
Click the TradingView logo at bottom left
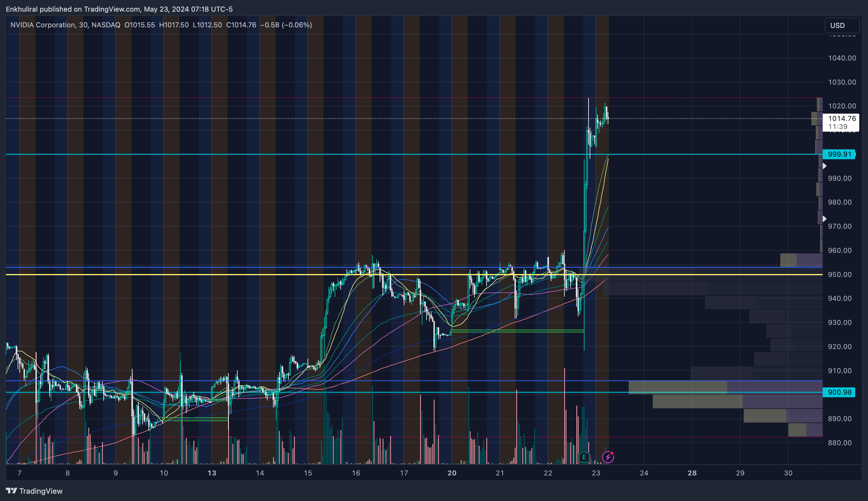tap(34, 491)
